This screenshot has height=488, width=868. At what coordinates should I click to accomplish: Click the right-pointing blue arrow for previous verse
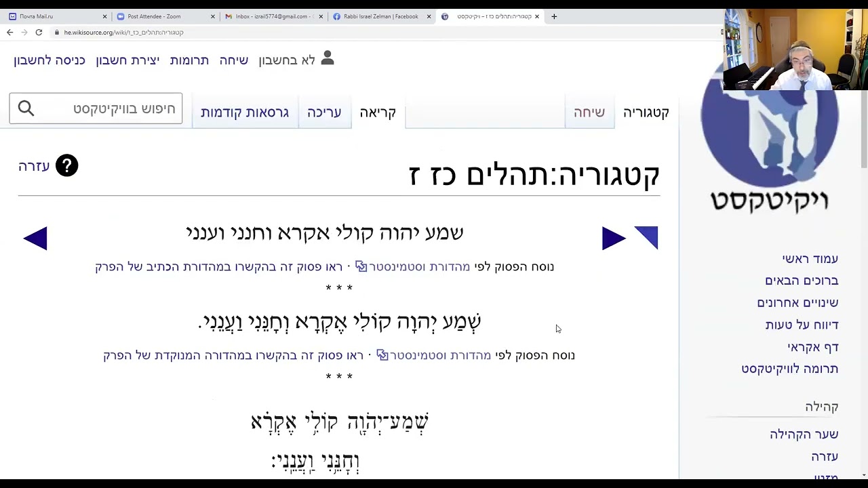tap(614, 238)
